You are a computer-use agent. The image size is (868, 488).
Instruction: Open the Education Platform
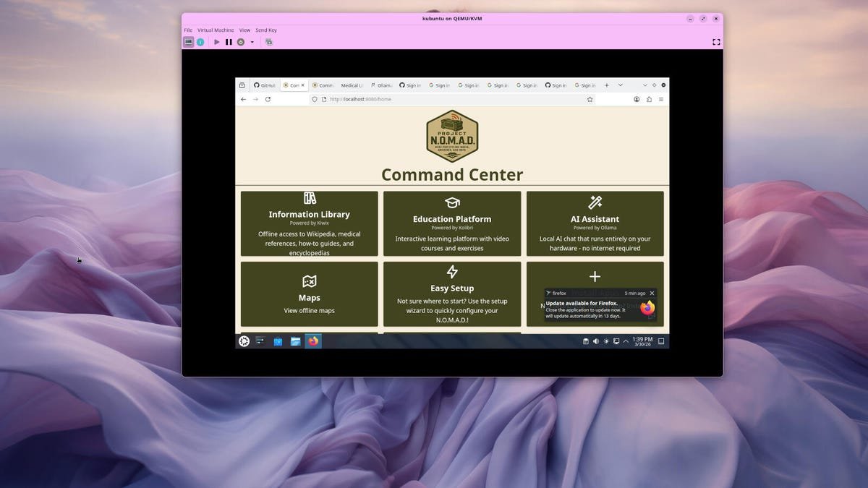click(x=451, y=223)
